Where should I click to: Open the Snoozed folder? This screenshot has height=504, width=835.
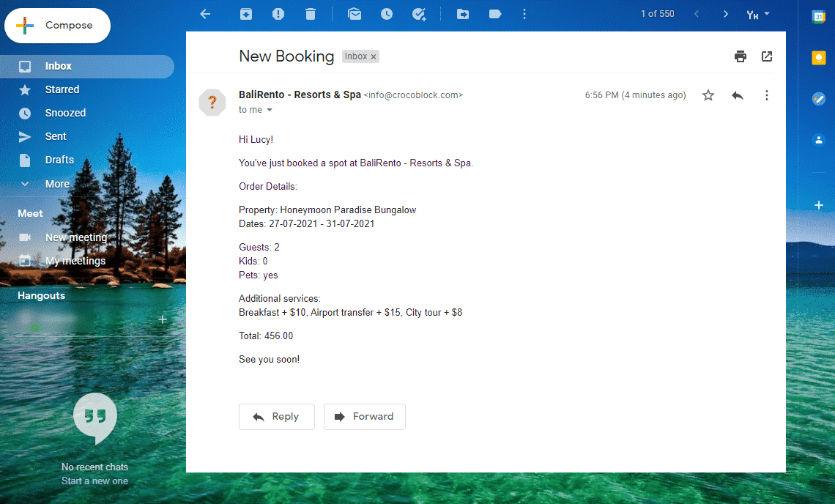point(87,114)
